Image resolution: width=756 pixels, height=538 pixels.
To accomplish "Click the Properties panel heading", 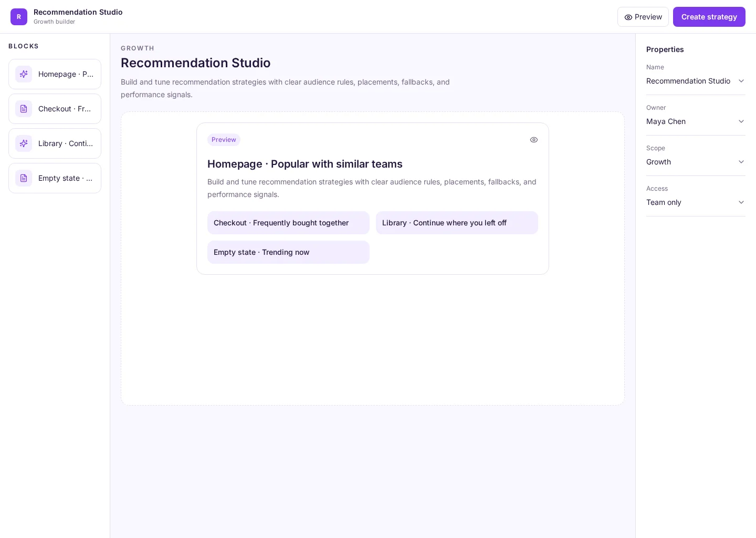I will (x=665, y=49).
